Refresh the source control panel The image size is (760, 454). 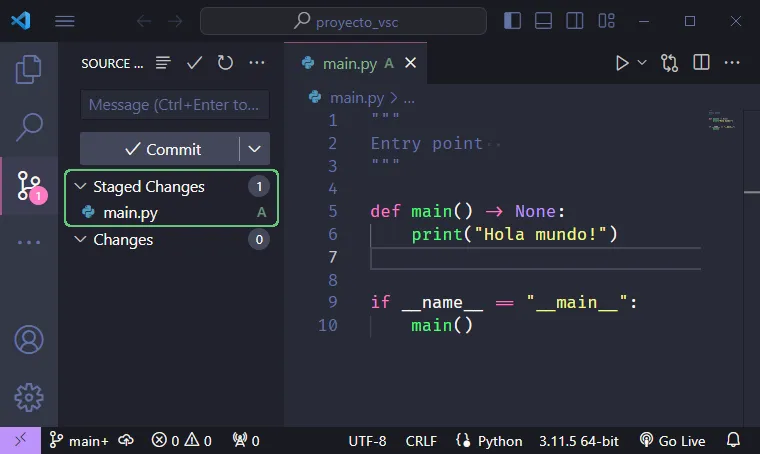point(225,63)
